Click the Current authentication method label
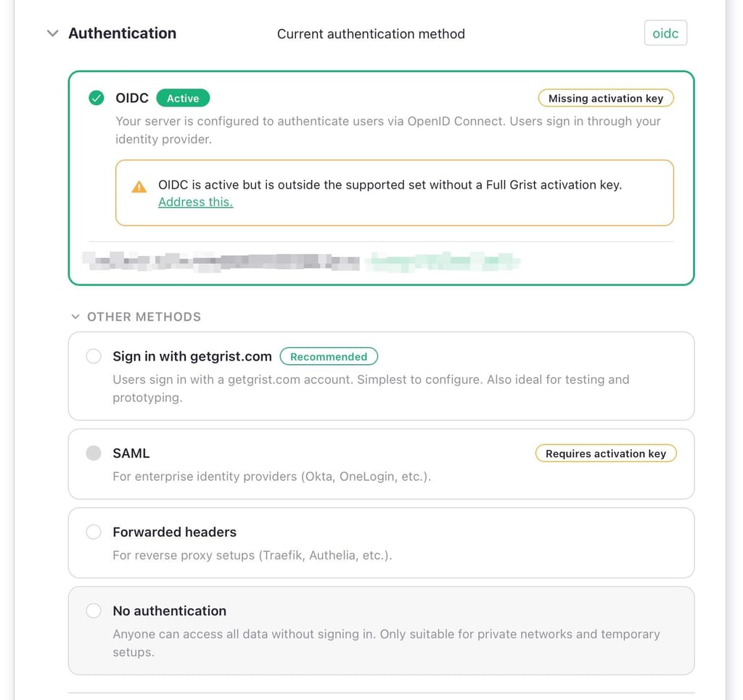The image size is (743, 700). 371,34
